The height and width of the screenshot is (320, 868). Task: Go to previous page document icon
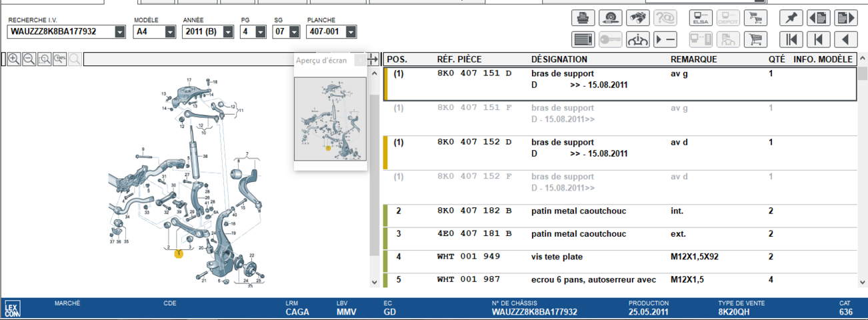pyautogui.click(x=818, y=18)
